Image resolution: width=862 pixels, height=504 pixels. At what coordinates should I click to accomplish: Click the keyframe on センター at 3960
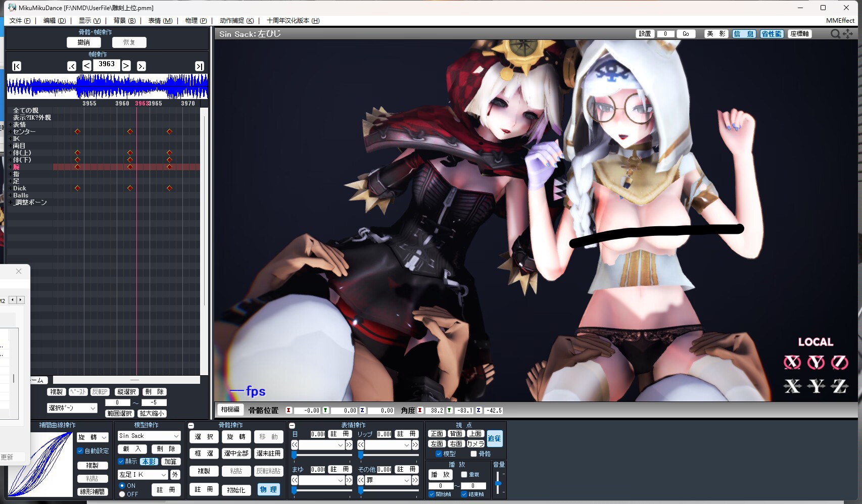(130, 131)
